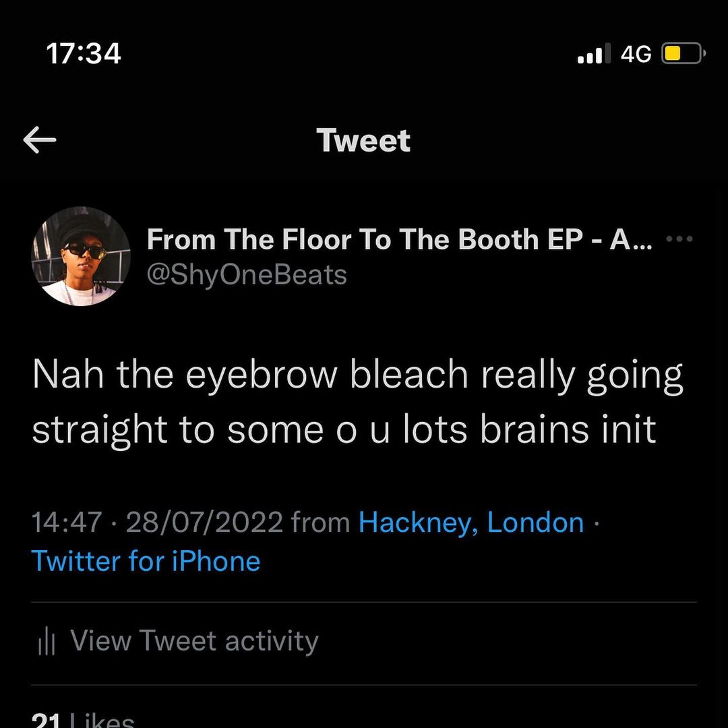Image resolution: width=728 pixels, height=728 pixels.
Task: Tap the 14:47 tweet timestamp
Action: [x=67, y=522]
